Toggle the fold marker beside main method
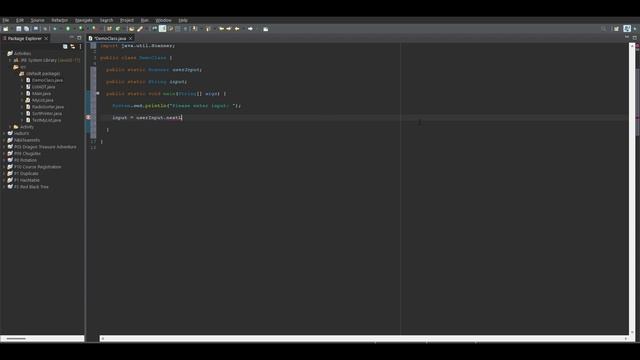 coord(98,93)
